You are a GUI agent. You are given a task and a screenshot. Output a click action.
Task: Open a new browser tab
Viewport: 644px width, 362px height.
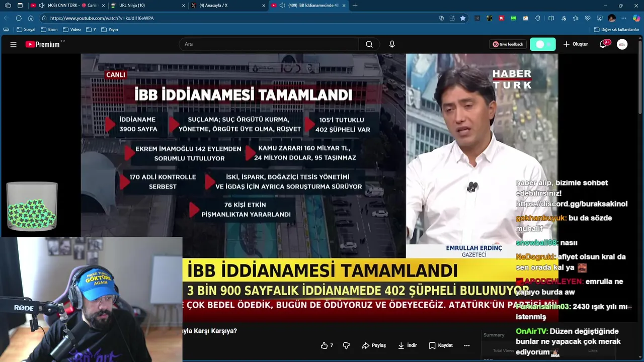click(355, 6)
